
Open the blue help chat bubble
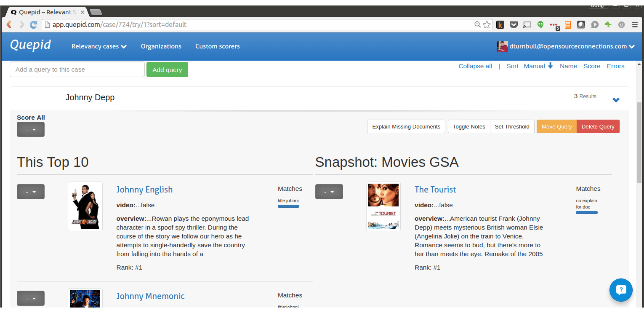point(621,290)
